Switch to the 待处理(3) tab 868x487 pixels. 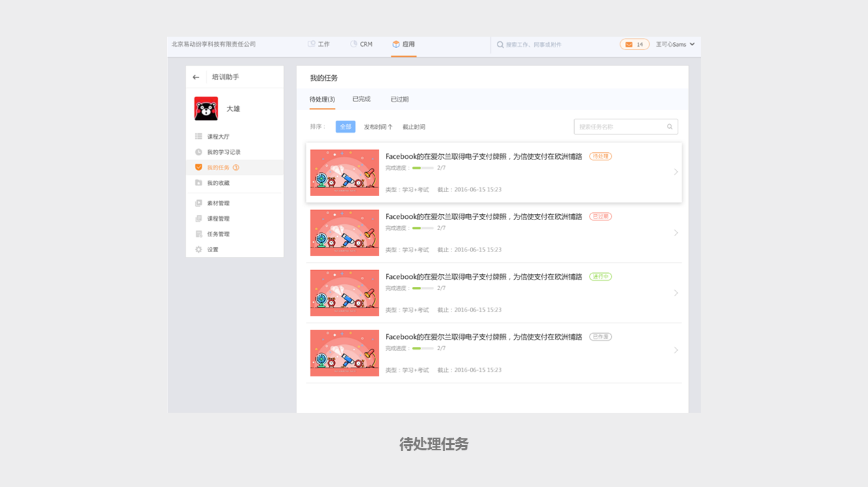click(x=322, y=99)
